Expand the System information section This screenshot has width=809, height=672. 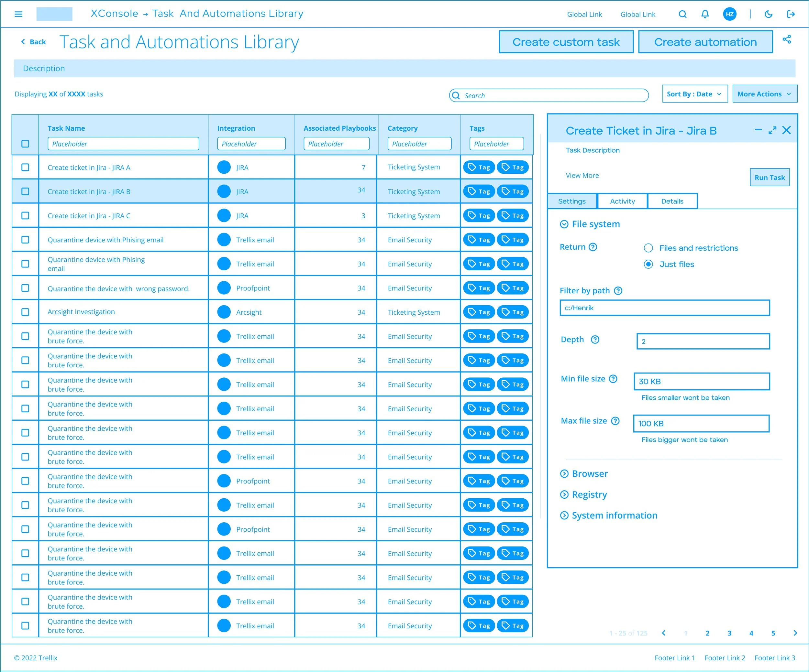pos(564,515)
